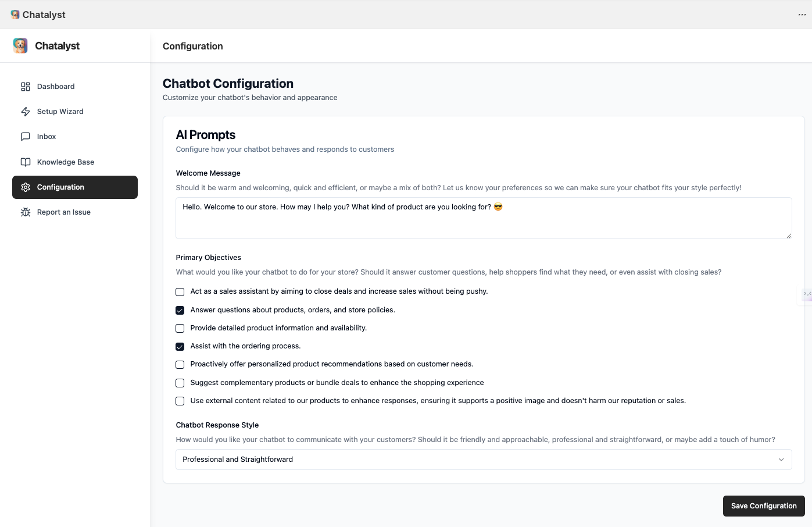Click the Chatalyst dog logo in sidebar
Viewport: 812px width, 527px height.
(x=20, y=46)
